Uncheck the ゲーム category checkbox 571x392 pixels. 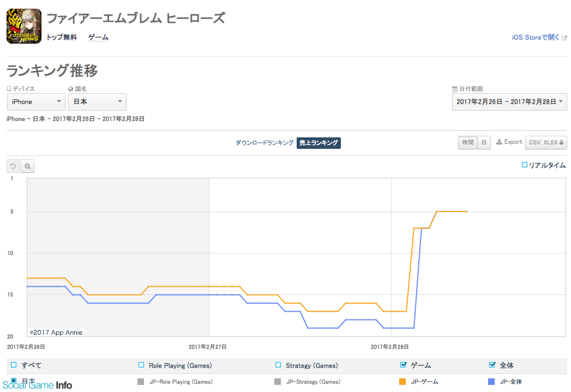click(x=403, y=365)
